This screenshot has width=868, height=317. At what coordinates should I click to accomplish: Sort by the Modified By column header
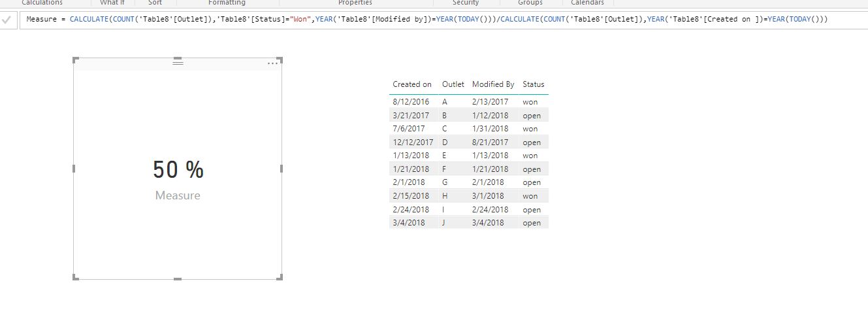pyautogui.click(x=493, y=84)
